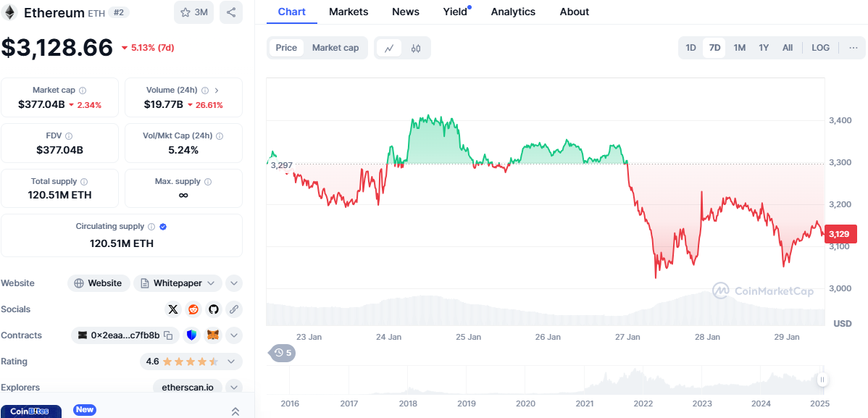The height and width of the screenshot is (418, 868).
Task: Open etherscan.io explorer link
Action: pyautogui.click(x=187, y=388)
